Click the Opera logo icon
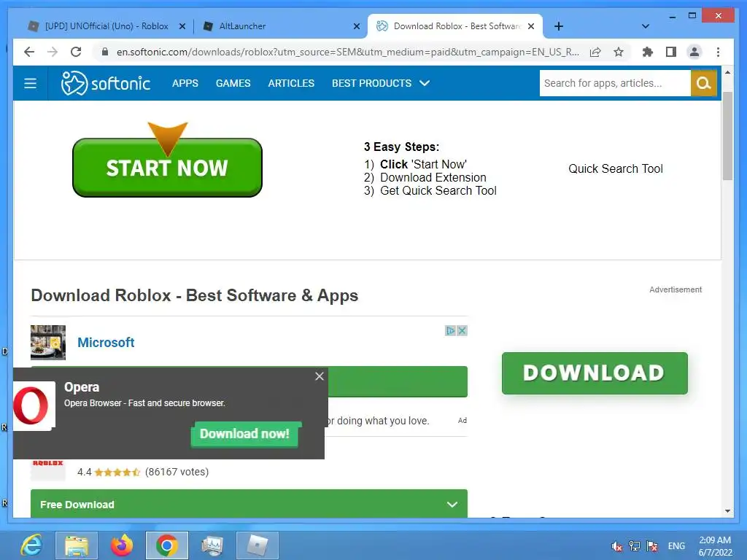This screenshot has height=560, width=747. pos(31,405)
